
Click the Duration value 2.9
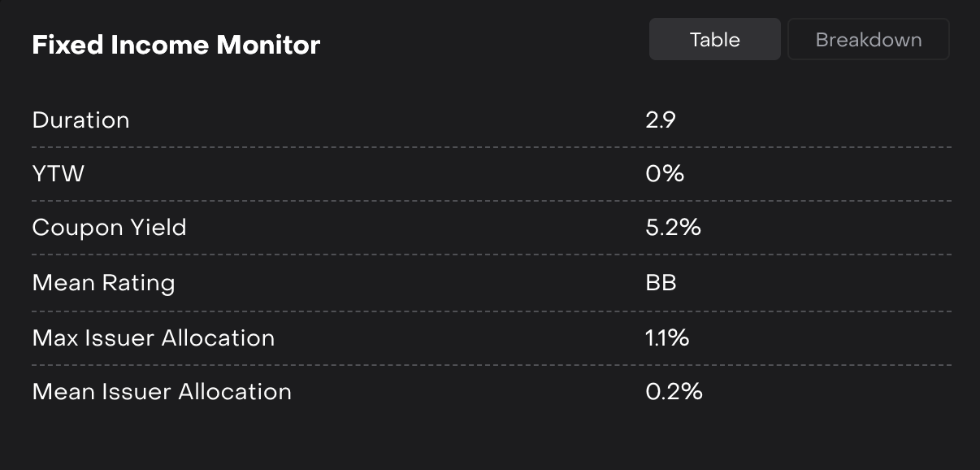coord(661,120)
